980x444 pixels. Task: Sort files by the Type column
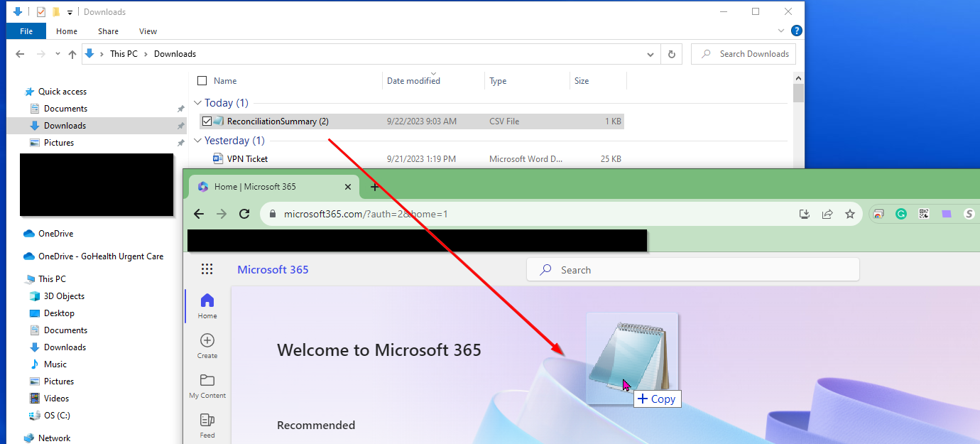[x=498, y=81]
